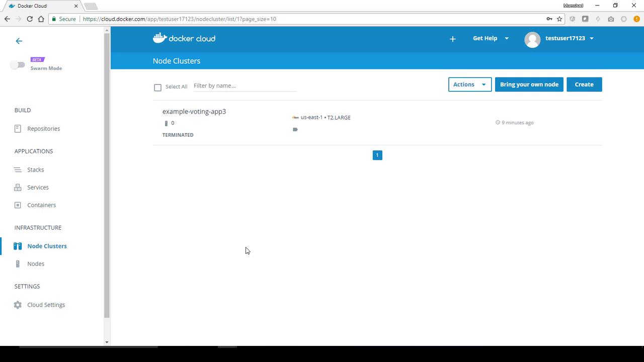Click the Services icon in sidebar
The height and width of the screenshot is (362, 644).
(x=18, y=188)
